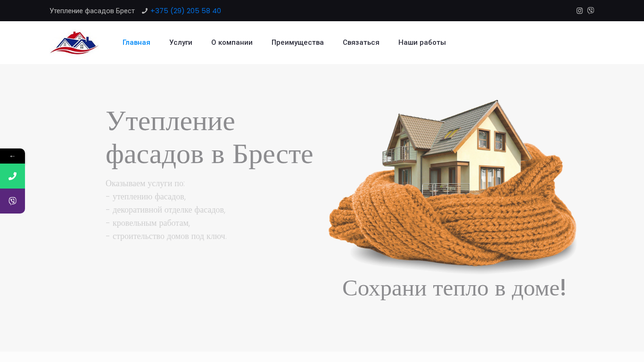The image size is (644, 362).
Task: Click the line '- кровельным работам,'
Action: 148,223
